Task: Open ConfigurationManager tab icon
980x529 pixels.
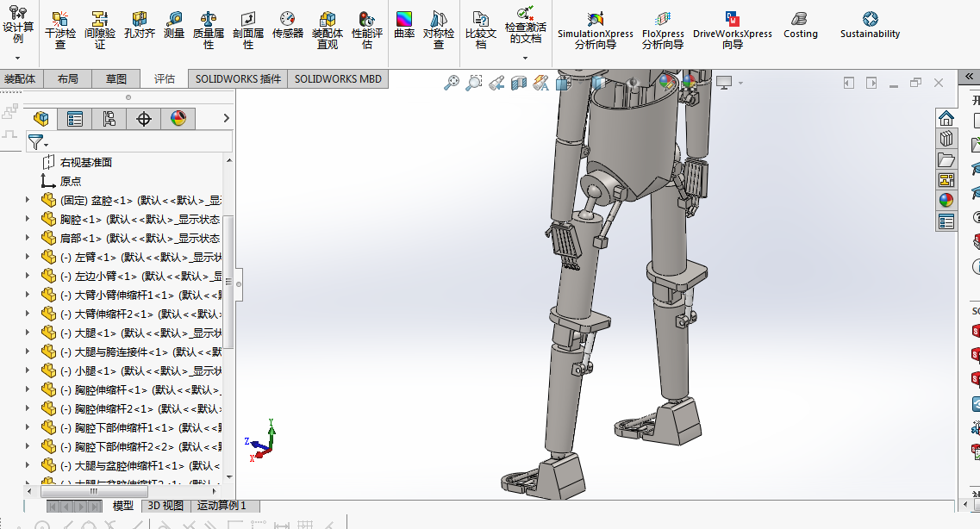Action: tap(109, 119)
